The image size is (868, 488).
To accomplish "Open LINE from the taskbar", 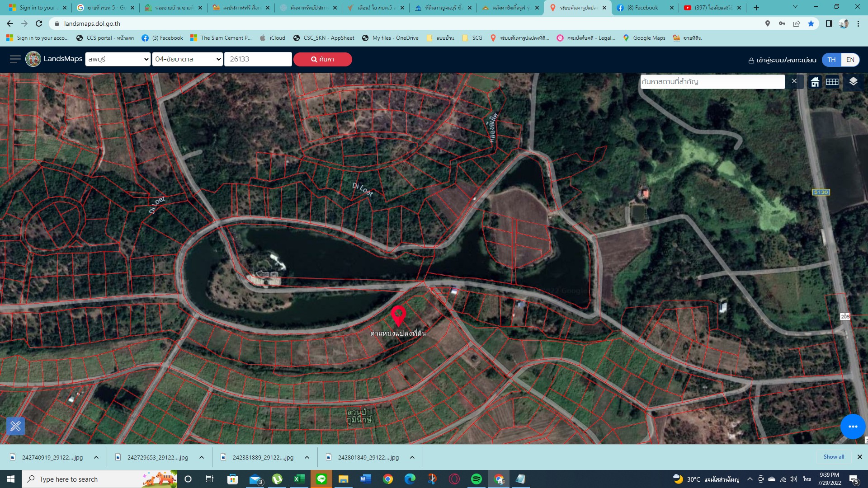I will click(x=321, y=479).
